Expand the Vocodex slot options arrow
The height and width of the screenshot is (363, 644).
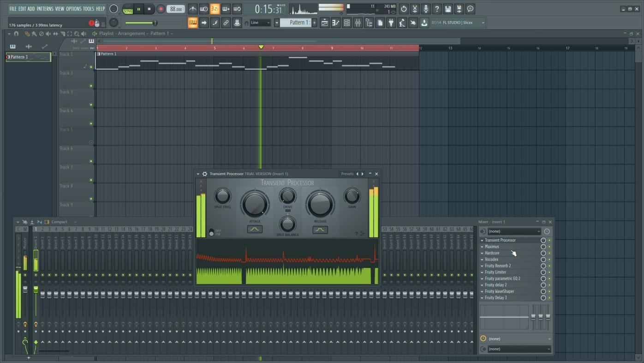click(x=482, y=260)
